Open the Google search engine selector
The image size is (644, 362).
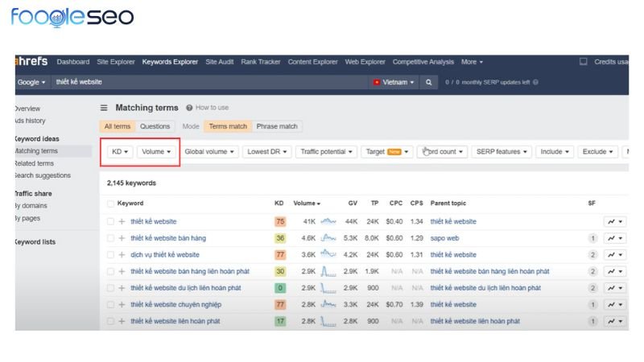tap(31, 82)
